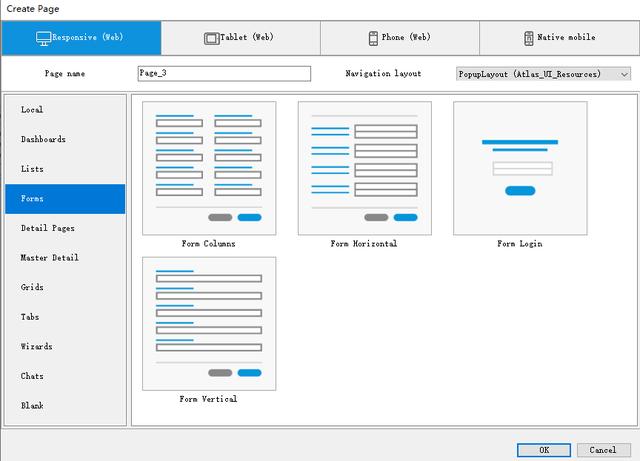Click the OK button
This screenshot has height=461, width=640.
[544, 450]
